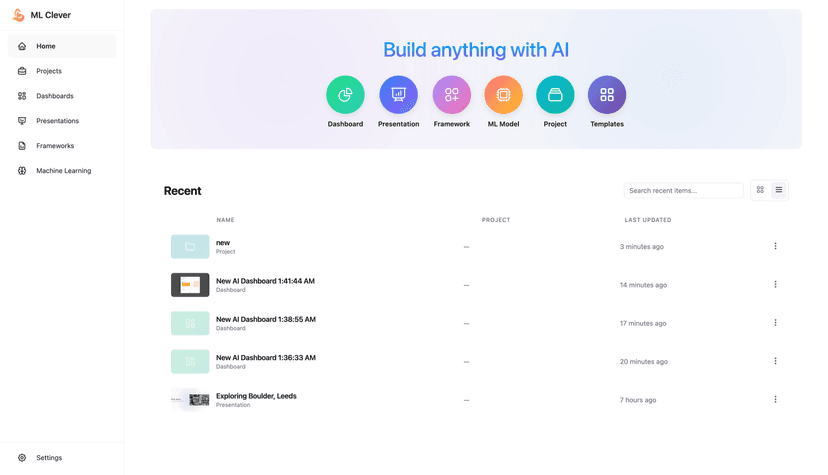Open Settings in the sidebar

(x=49, y=458)
